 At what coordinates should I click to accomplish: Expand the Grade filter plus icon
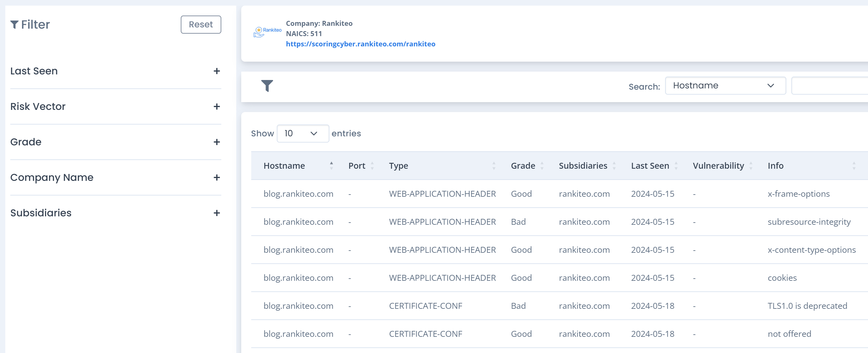pos(217,142)
